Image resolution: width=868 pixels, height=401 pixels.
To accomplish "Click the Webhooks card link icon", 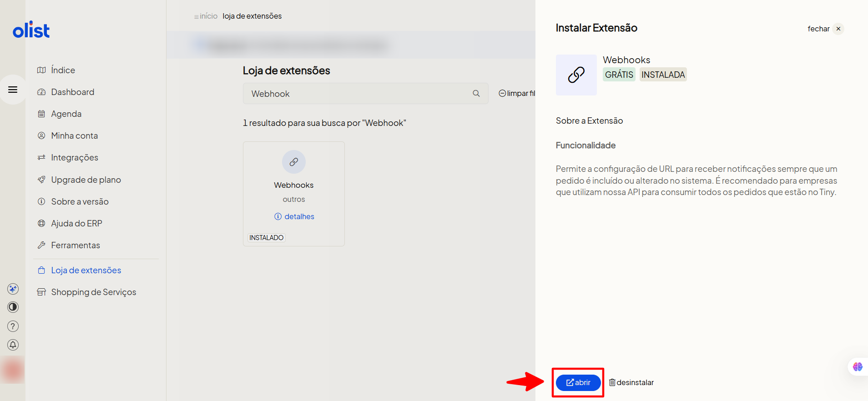I will coord(294,162).
